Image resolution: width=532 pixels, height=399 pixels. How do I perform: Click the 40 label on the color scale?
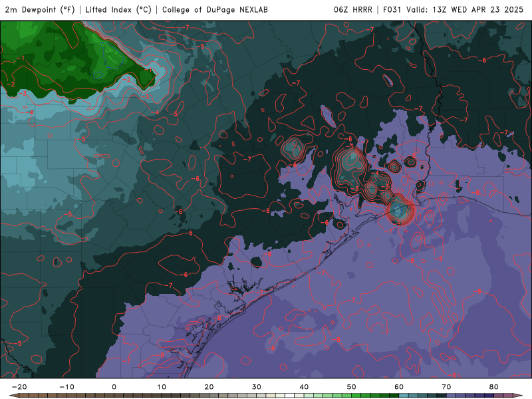304,387
